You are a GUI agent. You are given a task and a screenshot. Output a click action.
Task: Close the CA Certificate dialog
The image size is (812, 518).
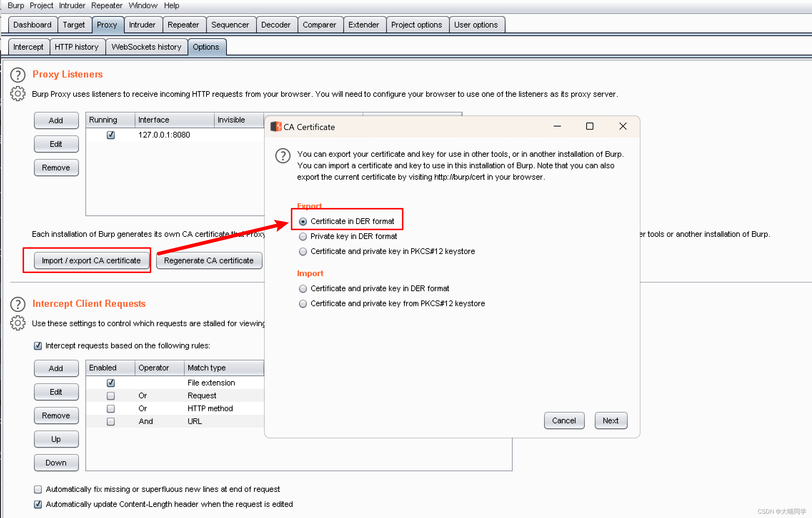(x=623, y=126)
